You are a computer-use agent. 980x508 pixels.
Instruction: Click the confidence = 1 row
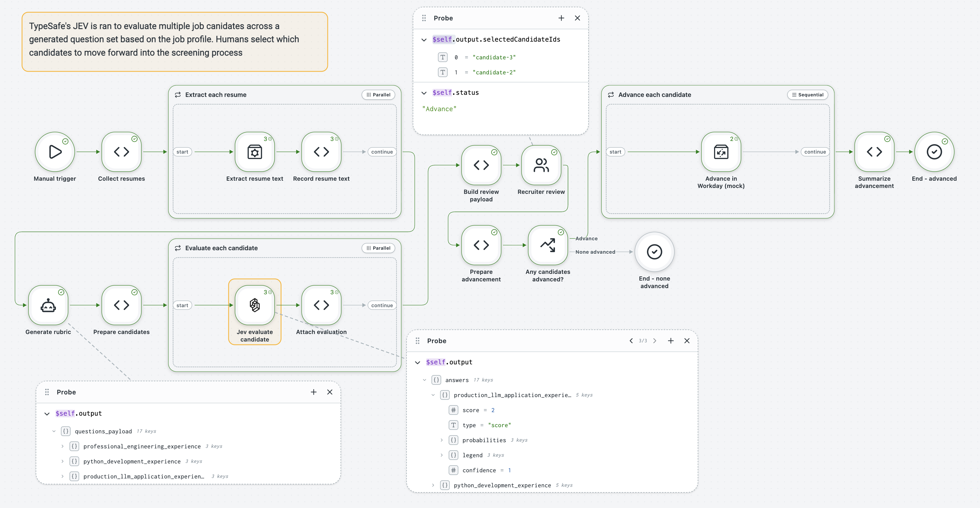480,470
